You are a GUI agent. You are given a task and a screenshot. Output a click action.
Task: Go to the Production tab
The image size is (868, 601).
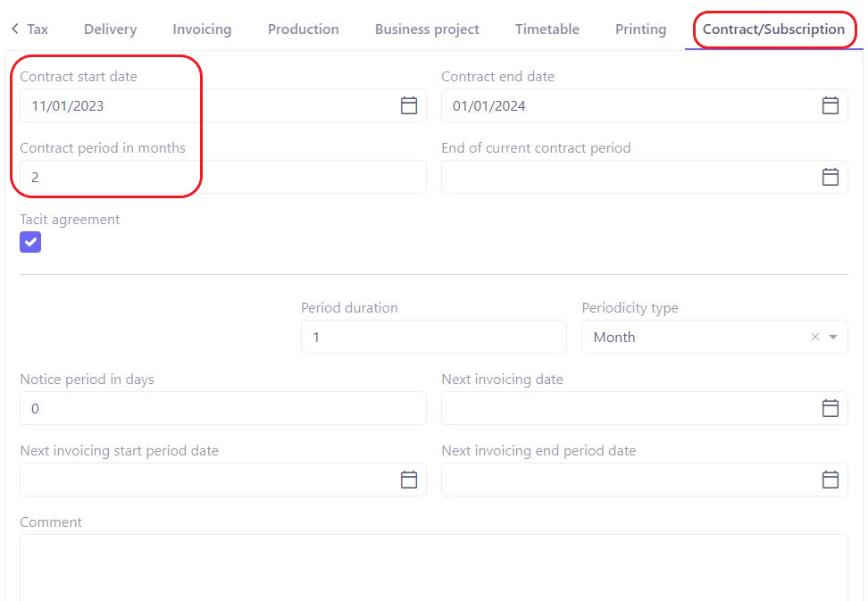click(x=303, y=29)
